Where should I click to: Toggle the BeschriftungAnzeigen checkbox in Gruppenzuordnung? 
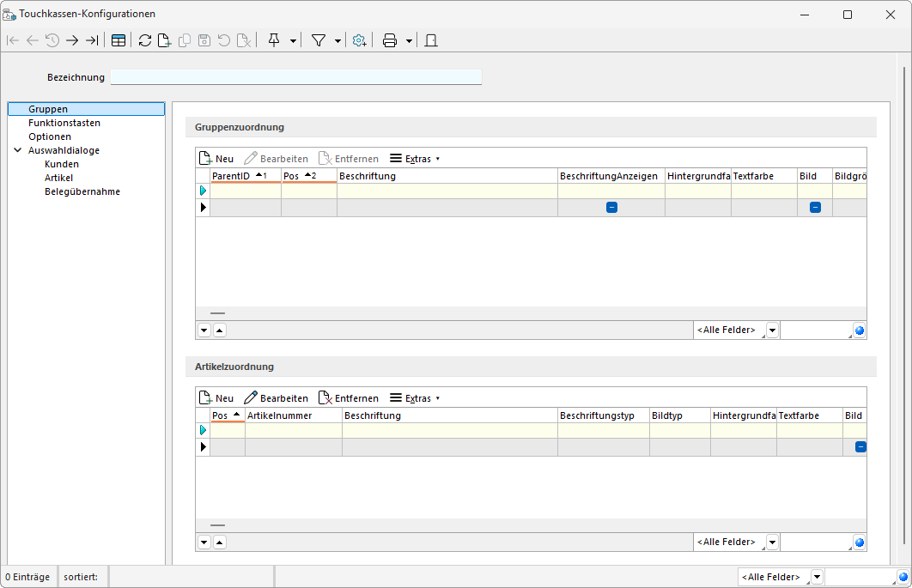click(x=611, y=207)
